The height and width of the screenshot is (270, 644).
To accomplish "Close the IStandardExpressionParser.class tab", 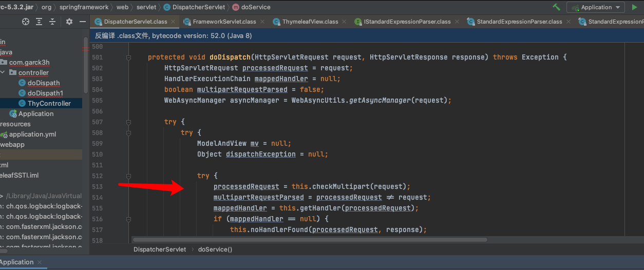I will tap(457, 22).
